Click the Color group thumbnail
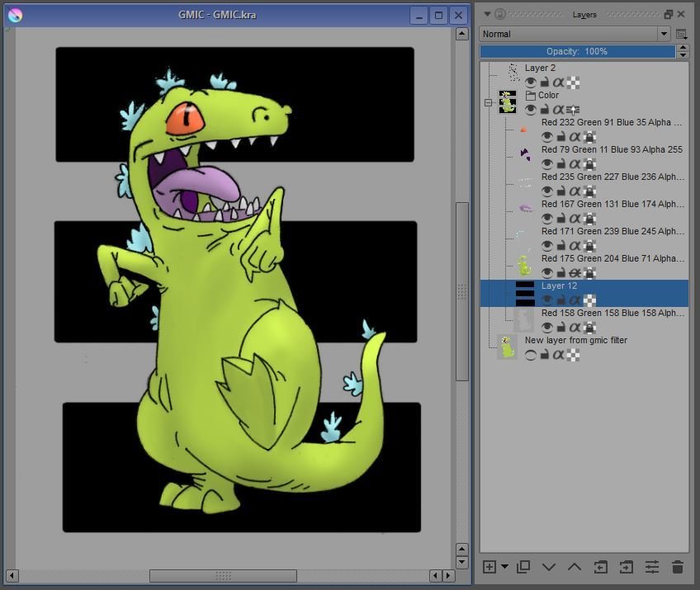Screen dimensions: 700x590 point(508,101)
